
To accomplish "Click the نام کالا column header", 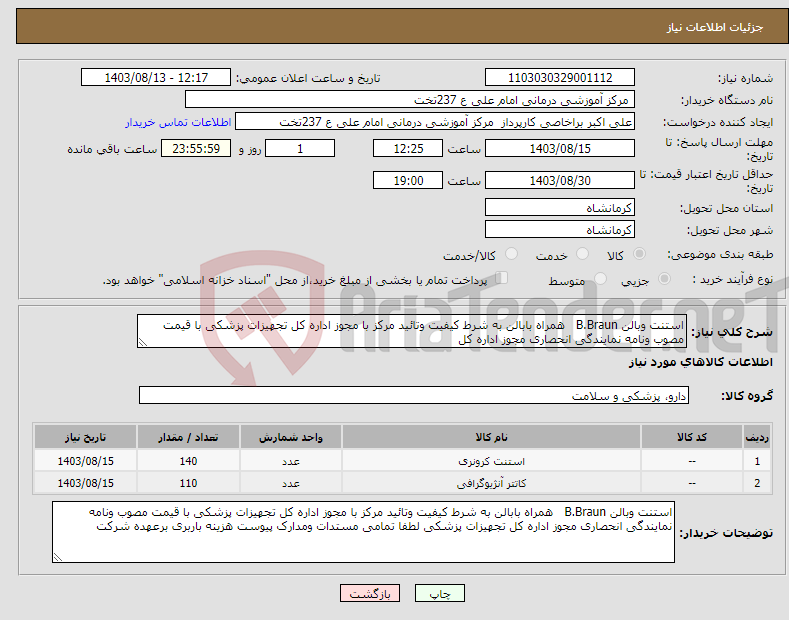I will [x=491, y=437].
